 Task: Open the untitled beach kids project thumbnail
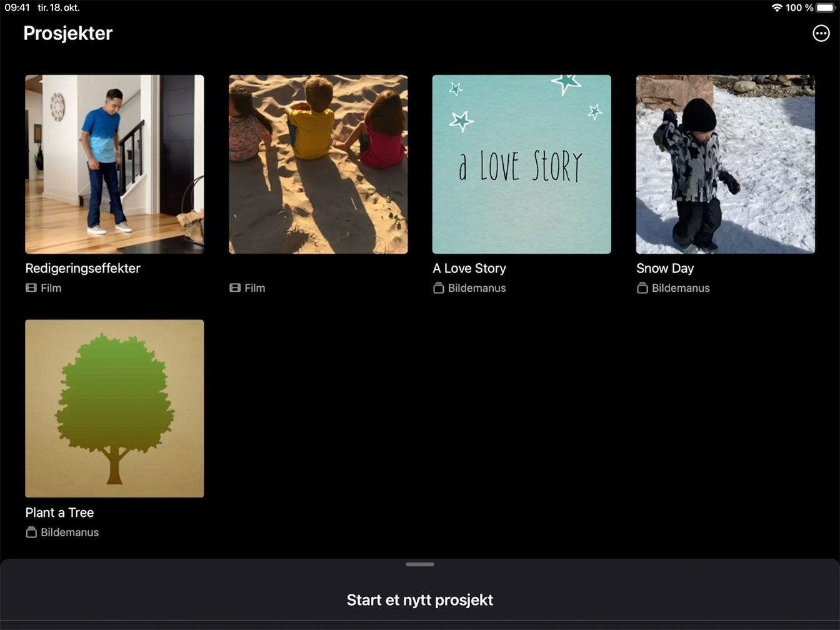318,164
